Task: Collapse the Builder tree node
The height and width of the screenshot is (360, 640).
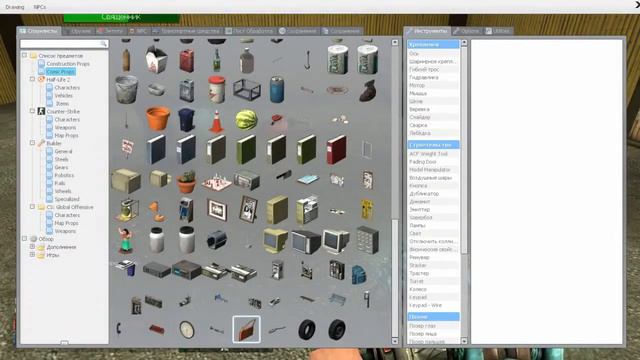Action: [x=32, y=143]
